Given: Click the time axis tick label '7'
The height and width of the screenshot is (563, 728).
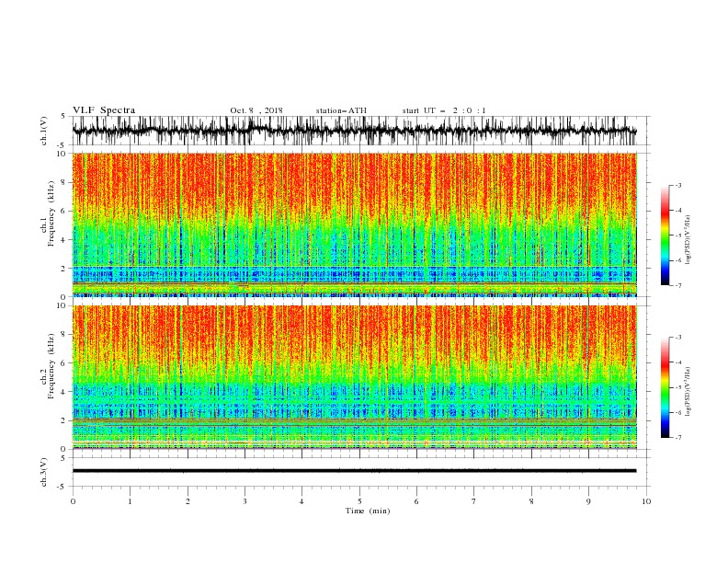Looking at the screenshot, I should click(x=474, y=501).
